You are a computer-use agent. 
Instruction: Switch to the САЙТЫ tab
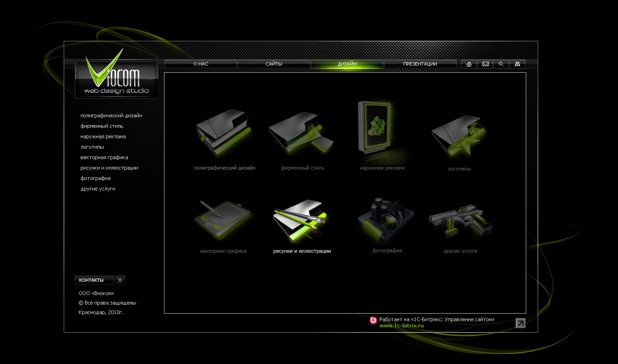[x=274, y=64]
